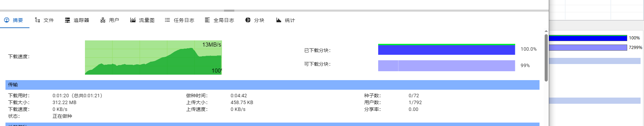This screenshot has width=644, height=126.
Task: Click the 可下载分块 availability bar
Action: click(446, 66)
